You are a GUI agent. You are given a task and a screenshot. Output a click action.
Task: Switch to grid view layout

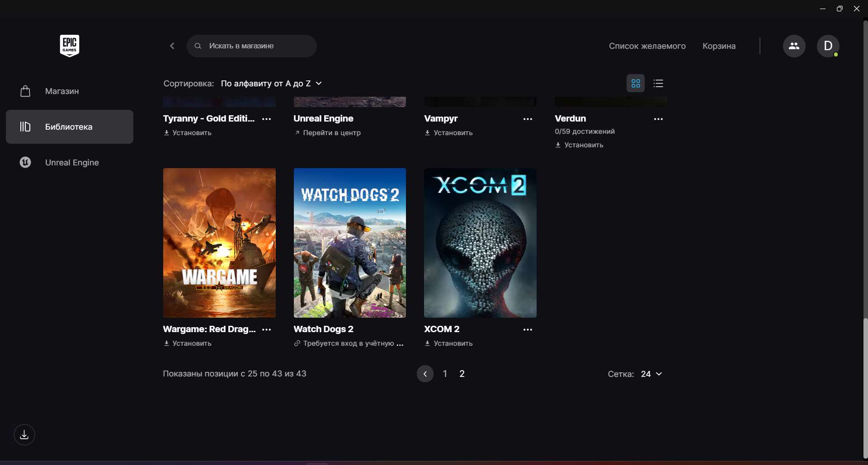click(x=636, y=83)
